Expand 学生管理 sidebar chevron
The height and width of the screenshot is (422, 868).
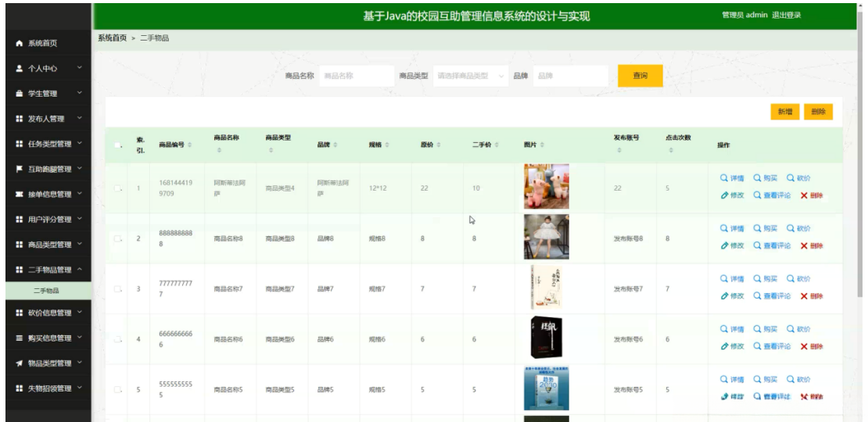[79, 93]
